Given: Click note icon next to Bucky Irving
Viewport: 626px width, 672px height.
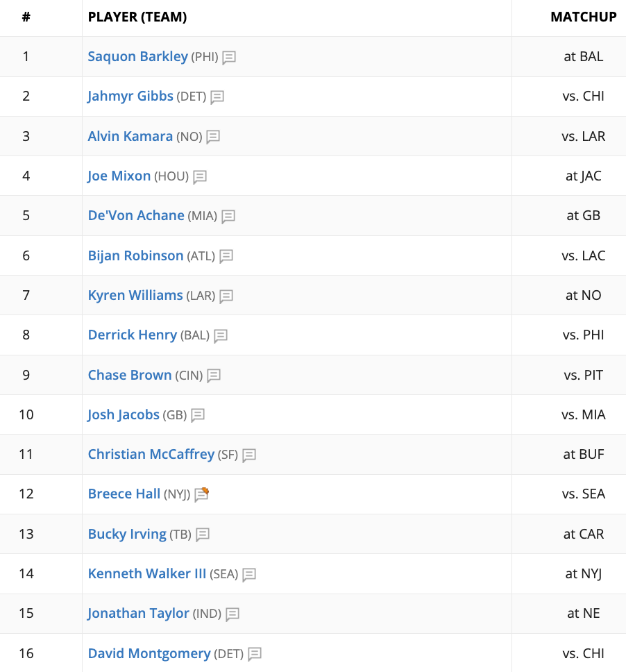Looking at the screenshot, I should [x=202, y=535].
